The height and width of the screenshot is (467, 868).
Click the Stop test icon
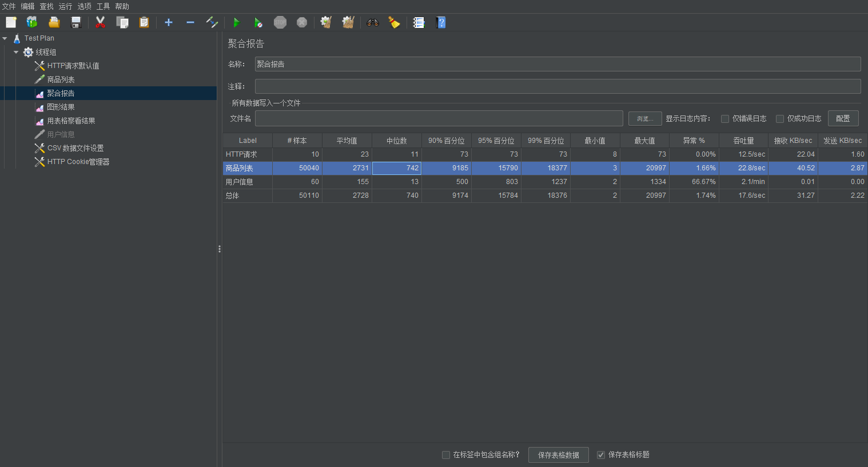(x=280, y=22)
